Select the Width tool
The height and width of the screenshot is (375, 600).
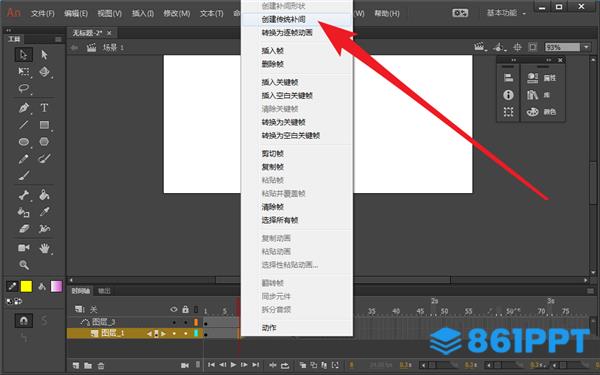(x=44, y=229)
